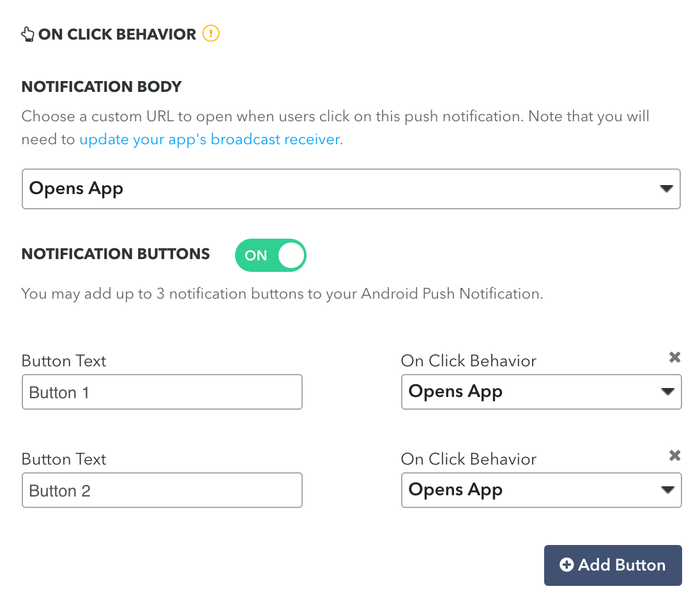
Task: Click the arrow on Button 1's behavior dropdown
Action: click(668, 391)
